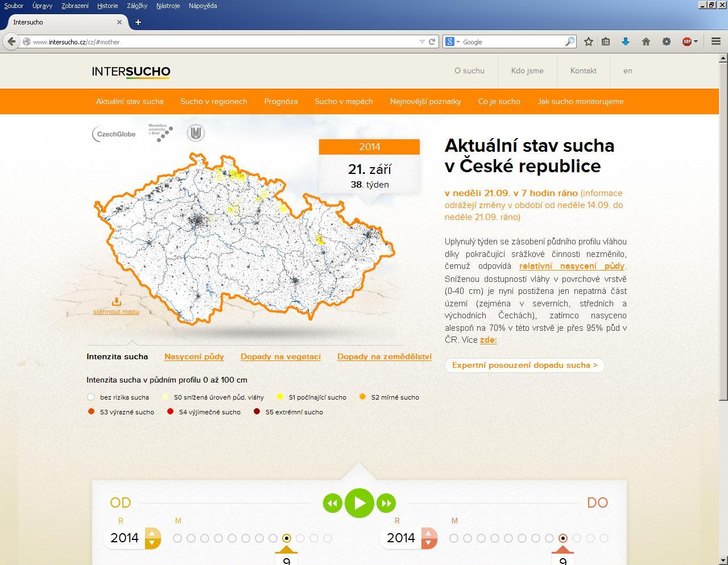Image resolution: width=728 pixels, height=565 pixels.
Task: Expand the Adblock Plus dropdown arrow
Action: 696,41
